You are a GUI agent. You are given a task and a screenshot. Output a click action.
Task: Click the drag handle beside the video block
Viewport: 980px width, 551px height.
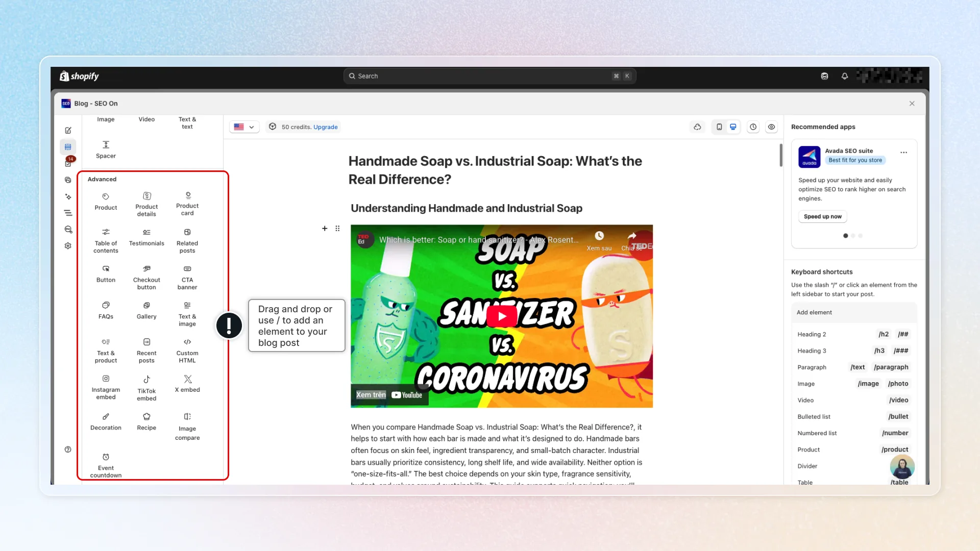point(337,229)
